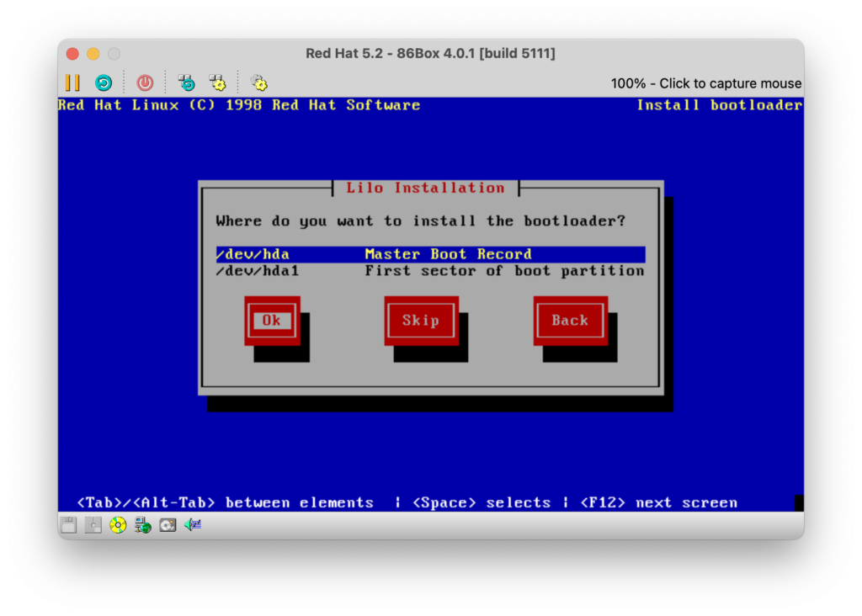This screenshot has width=862, height=616.
Task: Click the red ACPI shutdown power icon
Action: 145,83
